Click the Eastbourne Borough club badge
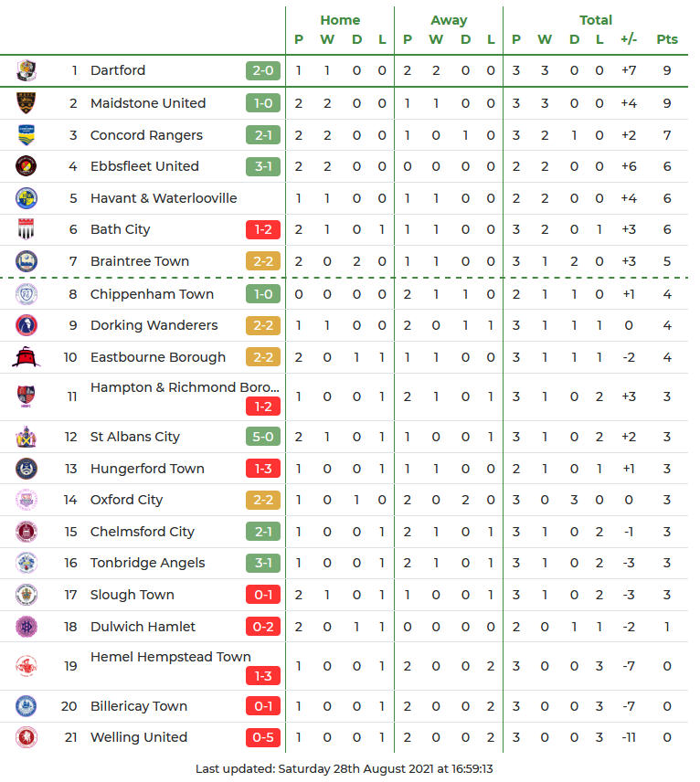The image size is (700, 782). point(27,357)
